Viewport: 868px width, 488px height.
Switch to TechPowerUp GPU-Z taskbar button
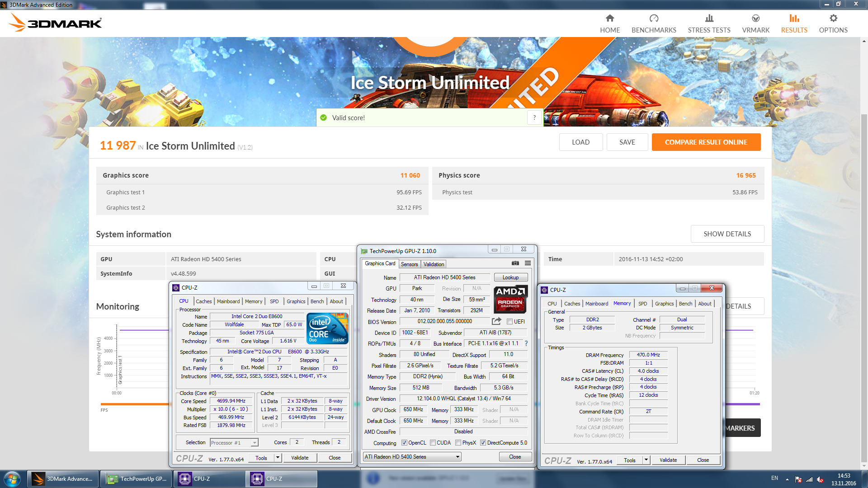pos(136,479)
